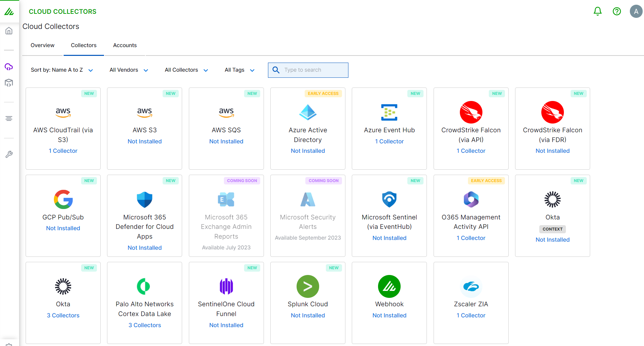The height and width of the screenshot is (346, 644).
Task: Click the green product logo in sidebar
Action: (x=9, y=12)
